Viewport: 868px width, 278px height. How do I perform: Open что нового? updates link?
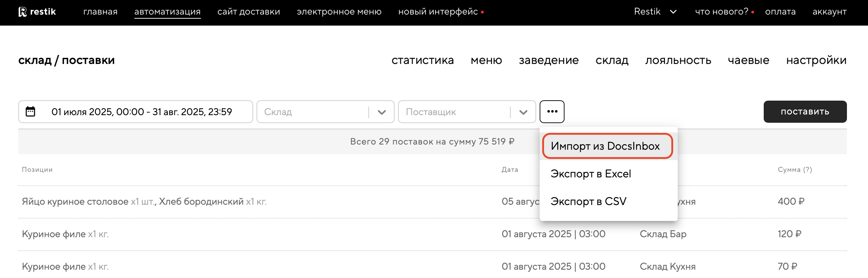coord(721,12)
